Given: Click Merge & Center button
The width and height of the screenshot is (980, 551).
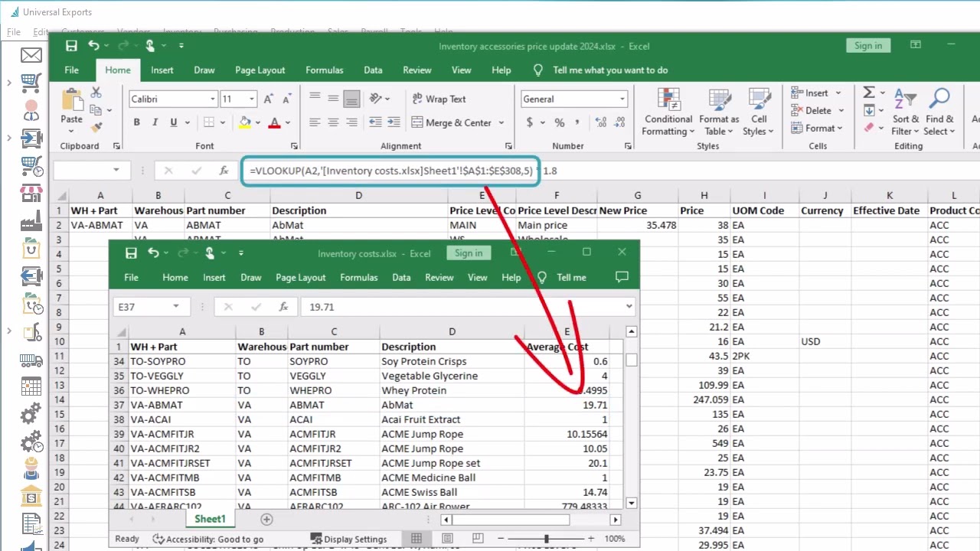Looking at the screenshot, I should 451,122.
